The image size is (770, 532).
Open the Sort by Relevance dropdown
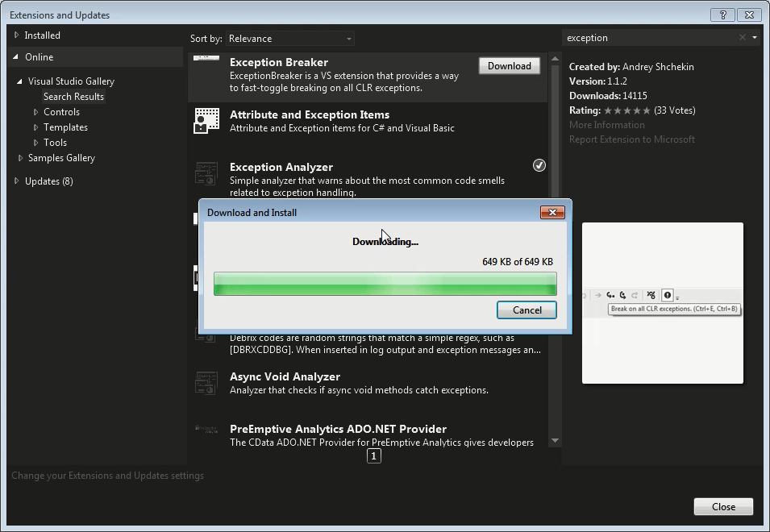[290, 38]
